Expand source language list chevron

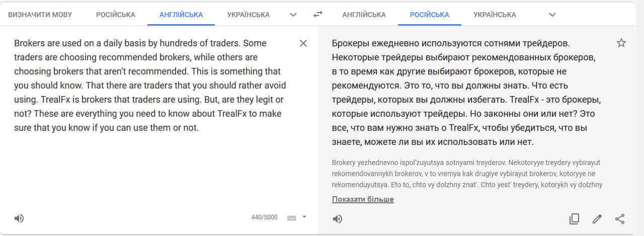click(293, 15)
